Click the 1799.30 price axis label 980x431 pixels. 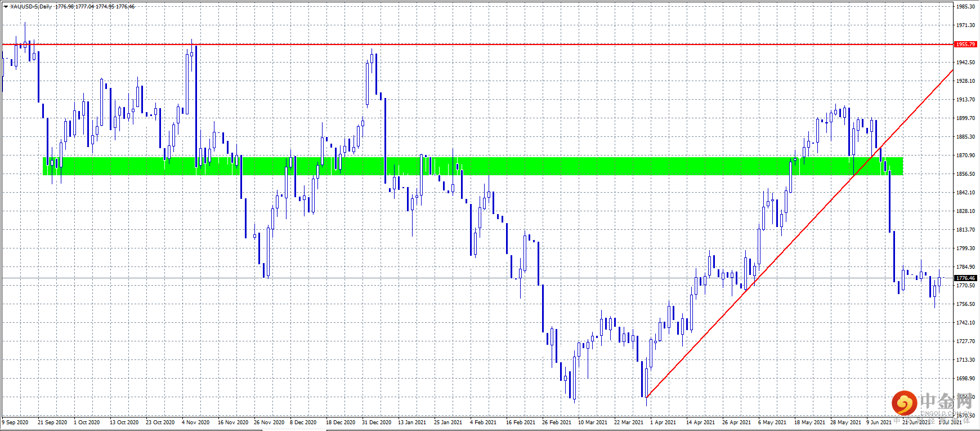tap(965, 248)
